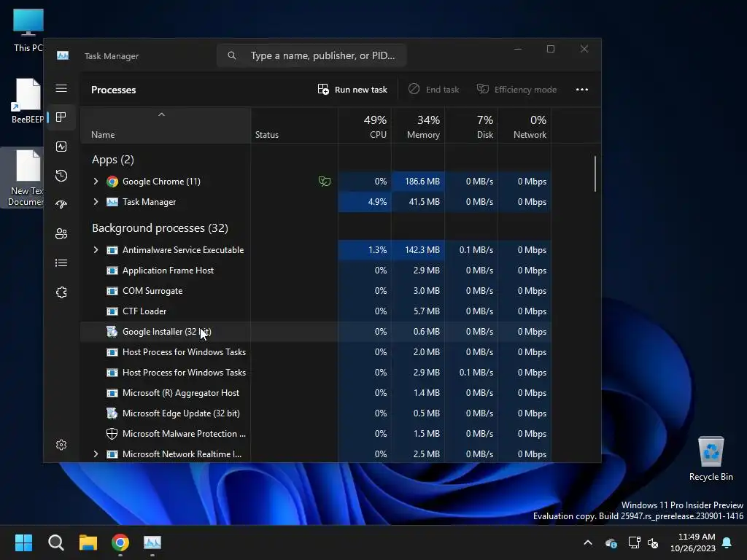The height and width of the screenshot is (560, 747).
Task: Click the search magnifier icon in Task Manager
Action: [x=231, y=55]
